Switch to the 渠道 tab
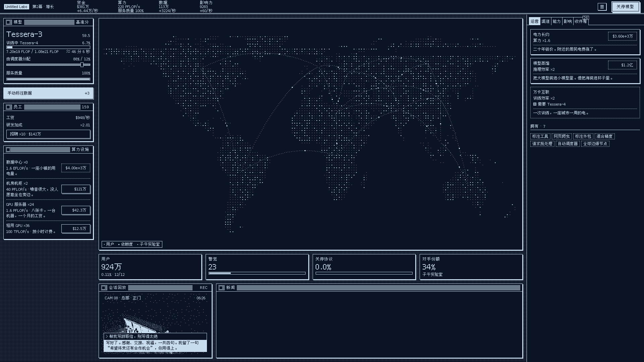The image size is (644, 362). pyautogui.click(x=545, y=21)
